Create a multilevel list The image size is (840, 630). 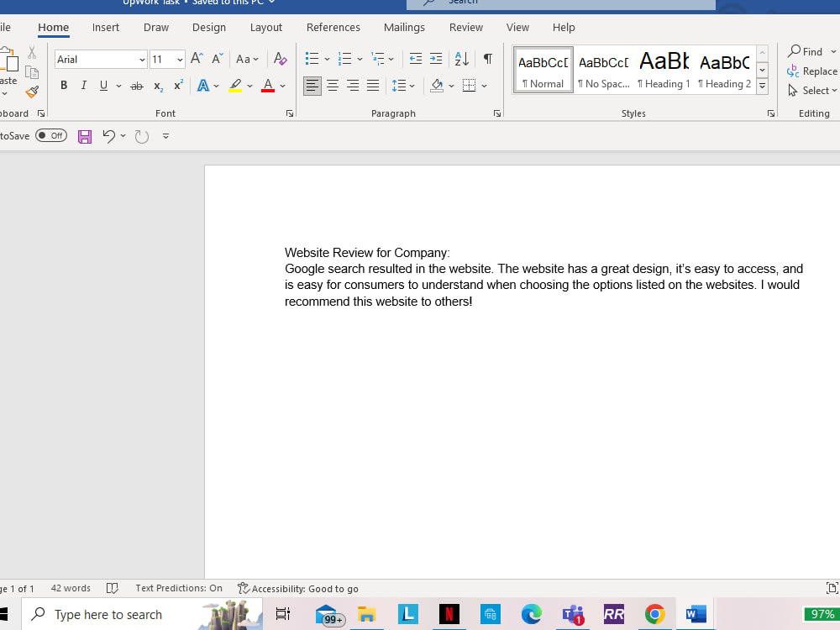(x=378, y=59)
